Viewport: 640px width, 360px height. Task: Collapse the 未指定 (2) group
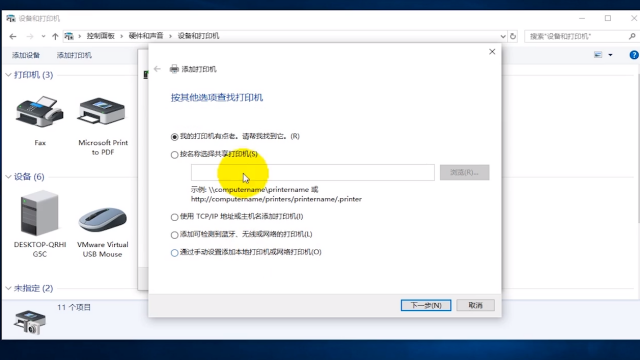[8, 288]
